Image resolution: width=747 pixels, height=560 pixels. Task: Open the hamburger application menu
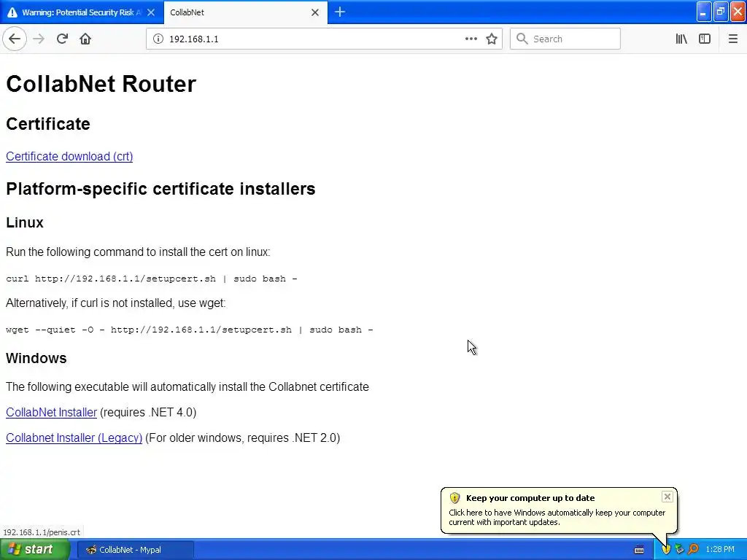(732, 39)
